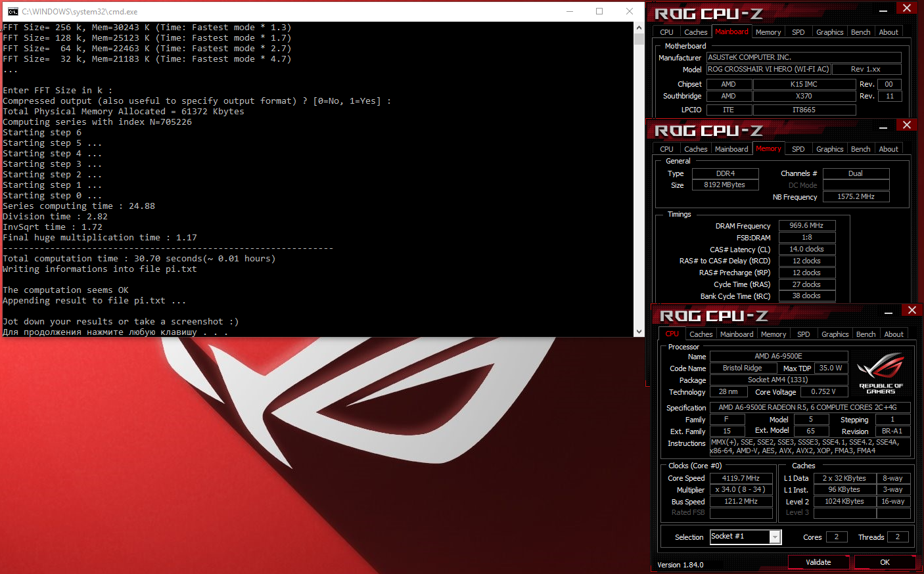Click the Core Speed value 4119.7 MHz
This screenshot has height=574, width=924.
pyautogui.click(x=741, y=478)
